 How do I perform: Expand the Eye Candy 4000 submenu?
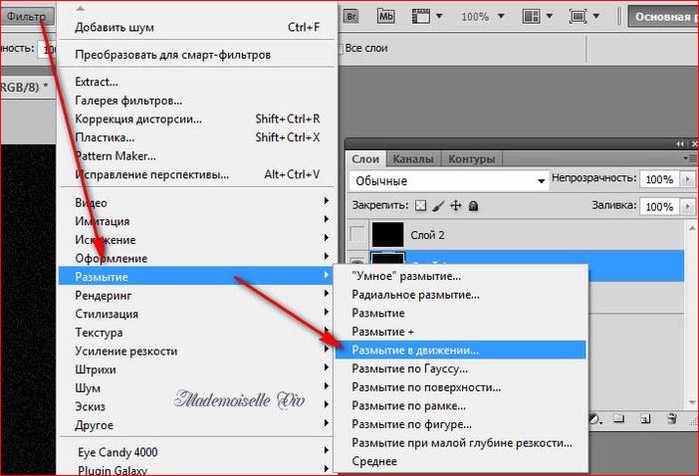click(197, 452)
